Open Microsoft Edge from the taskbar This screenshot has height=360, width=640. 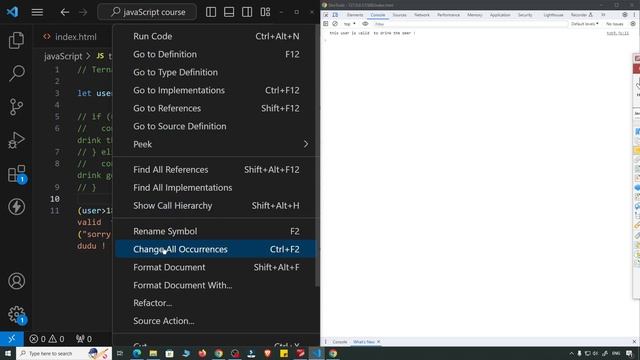click(137, 353)
